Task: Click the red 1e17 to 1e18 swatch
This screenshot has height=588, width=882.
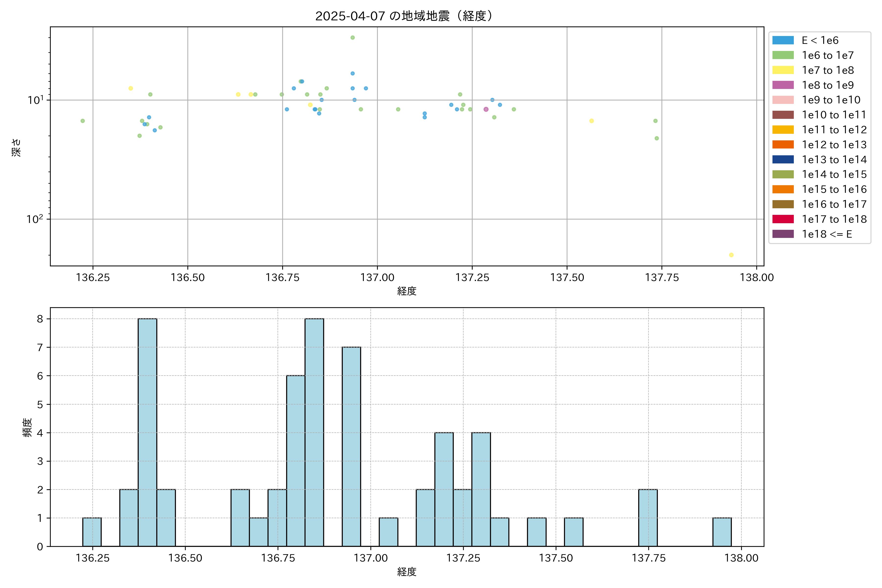Action: coord(783,219)
